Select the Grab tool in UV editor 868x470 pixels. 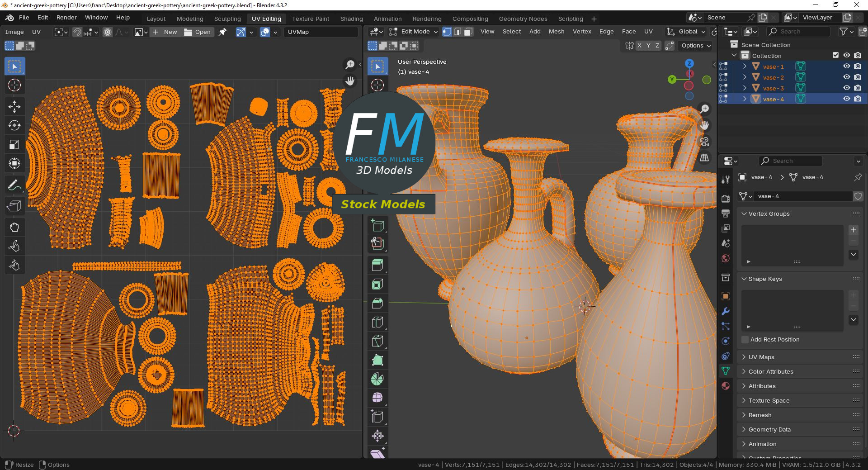[14, 227]
